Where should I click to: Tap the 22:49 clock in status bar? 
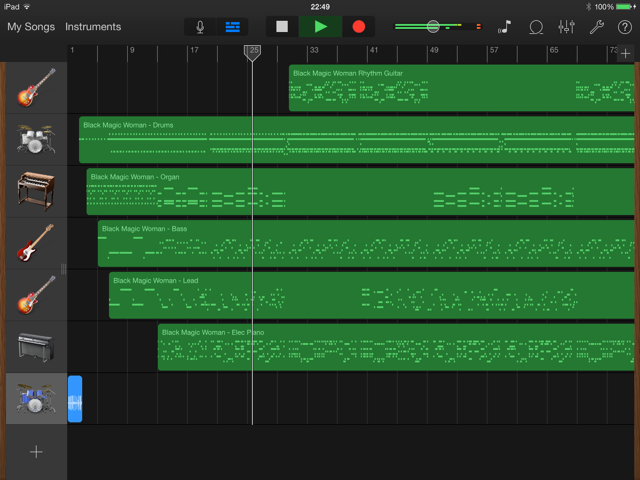[320, 7]
